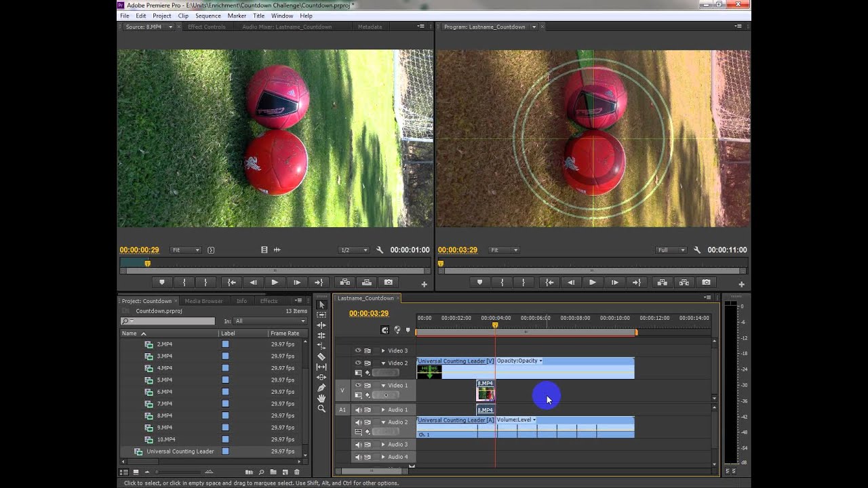
Task: Click the New Bin folder icon in Project panel
Action: [x=273, y=472]
